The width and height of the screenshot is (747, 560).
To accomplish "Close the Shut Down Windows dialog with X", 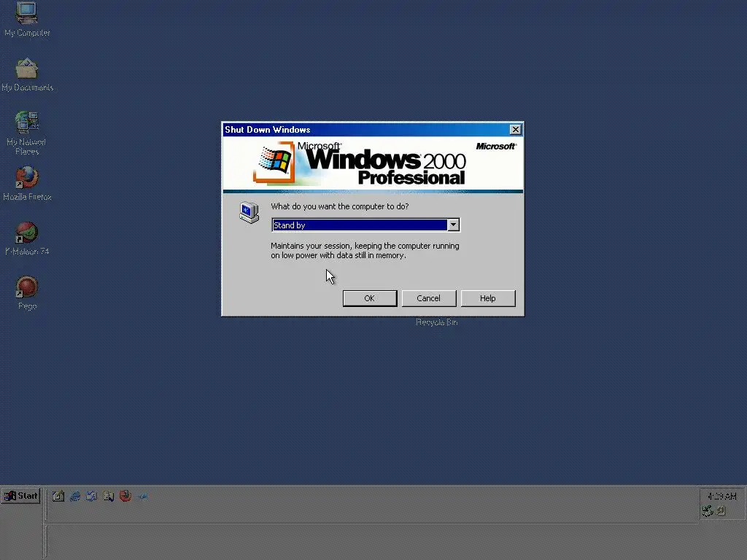I will point(516,130).
